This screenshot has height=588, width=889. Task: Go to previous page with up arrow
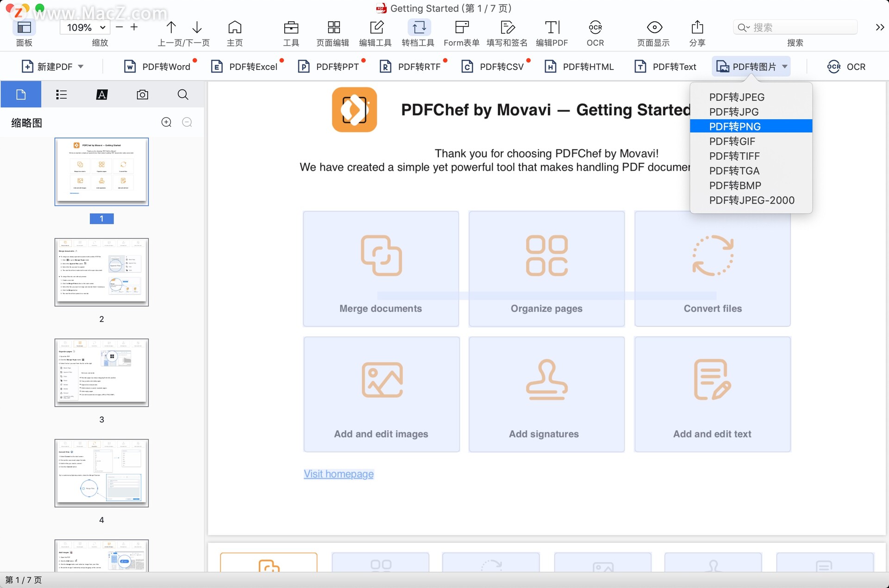(171, 28)
